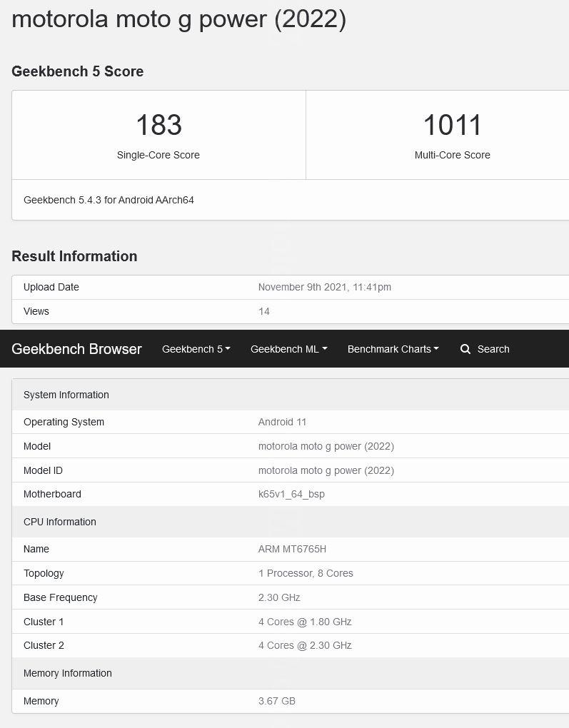Viewport: 569px width, 728px height.
Task: Select the multi-core score value 1011
Action: [452, 126]
